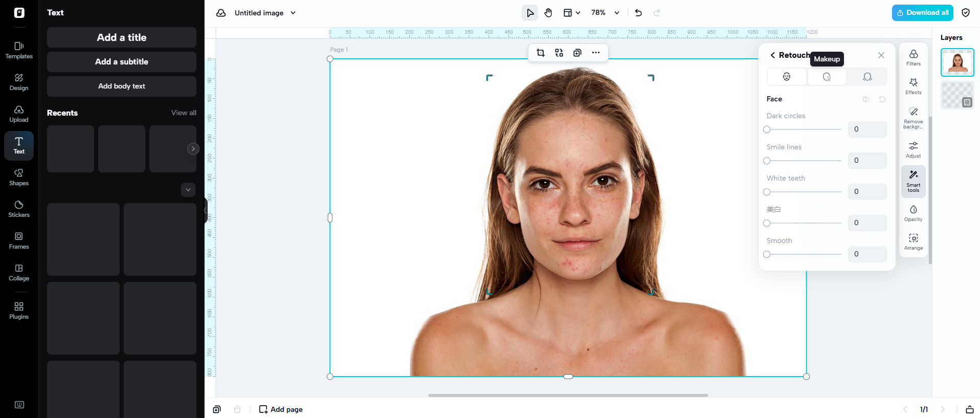This screenshot has height=418, width=980.
Task: Go back from Retouch panel
Action: pyautogui.click(x=773, y=55)
